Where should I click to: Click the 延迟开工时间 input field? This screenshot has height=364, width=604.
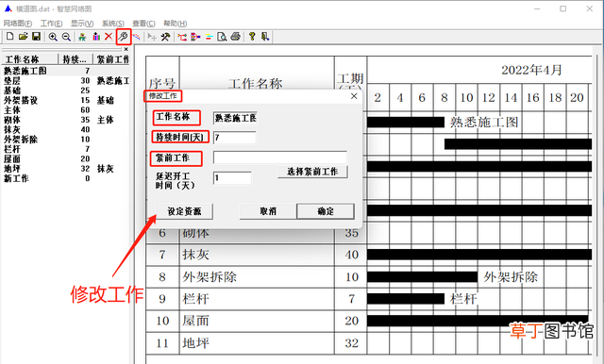pos(232,178)
